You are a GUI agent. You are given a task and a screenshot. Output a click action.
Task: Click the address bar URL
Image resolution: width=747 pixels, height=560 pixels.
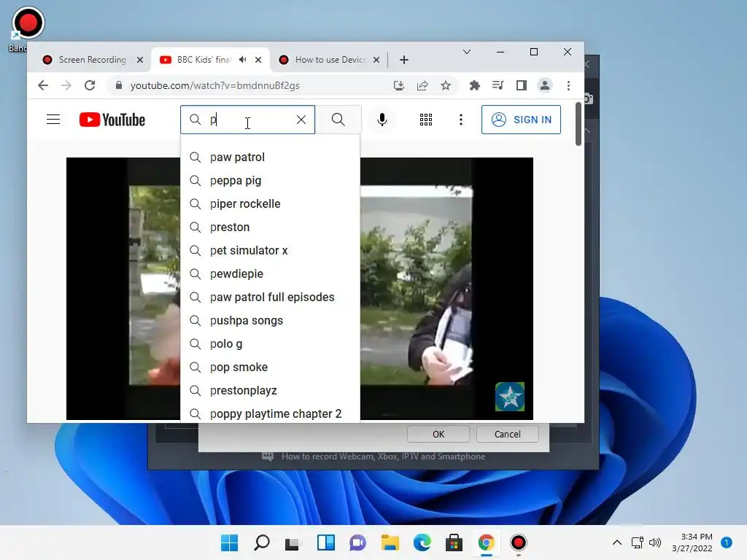215,85
